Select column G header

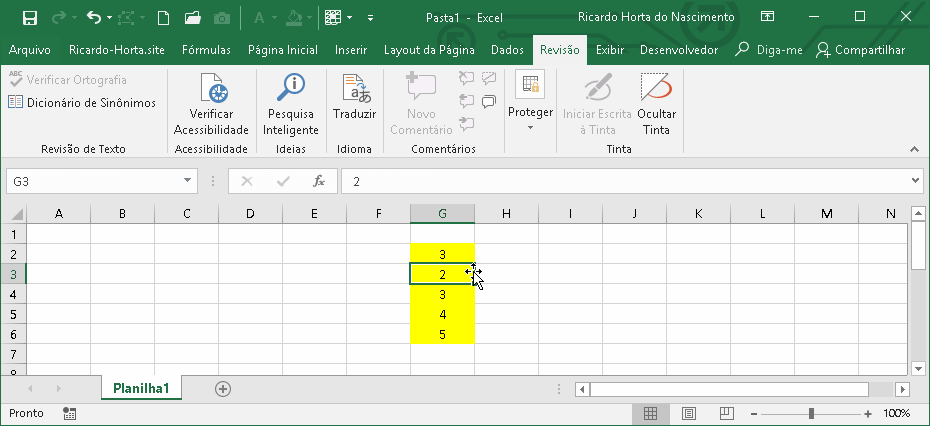click(442, 214)
